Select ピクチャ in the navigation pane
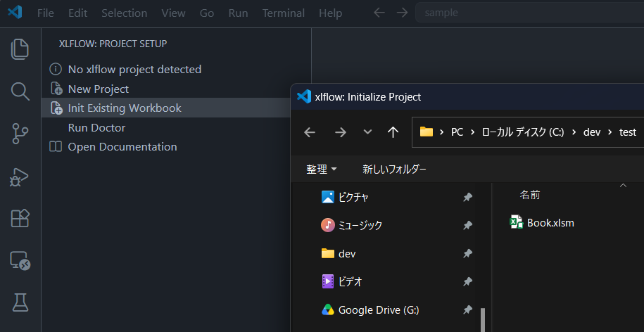The height and width of the screenshot is (332, 644). point(353,198)
